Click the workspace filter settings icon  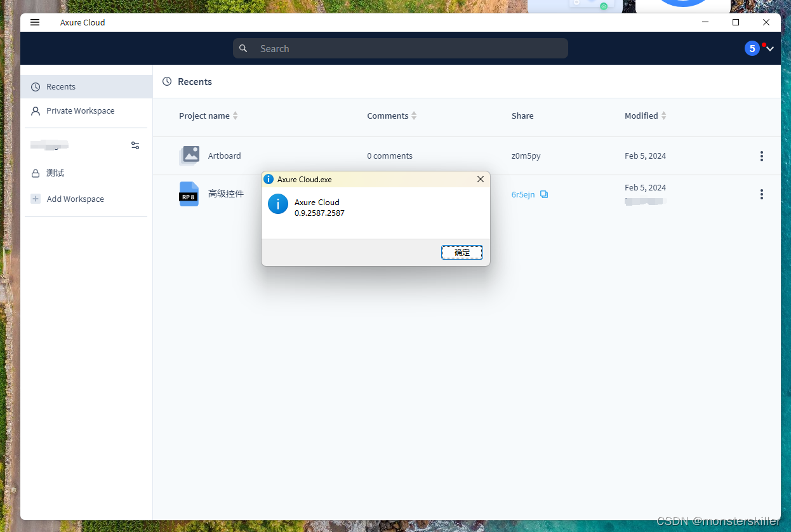click(135, 145)
